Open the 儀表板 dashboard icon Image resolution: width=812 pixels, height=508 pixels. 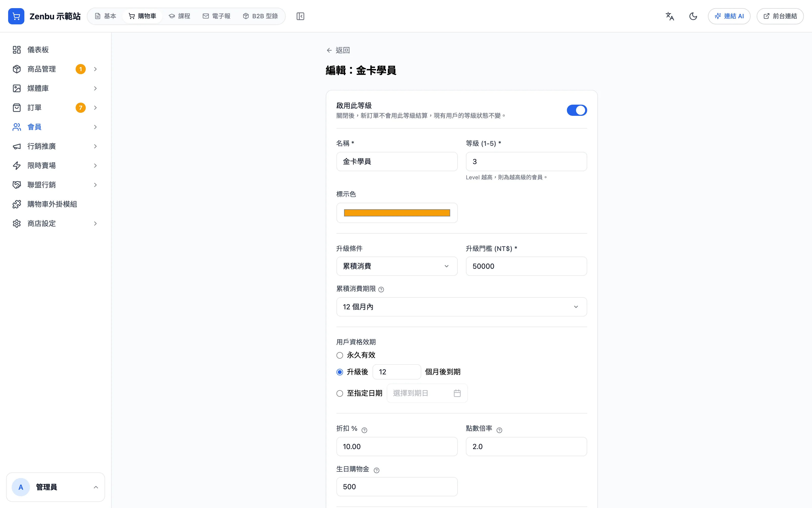tap(17, 50)
